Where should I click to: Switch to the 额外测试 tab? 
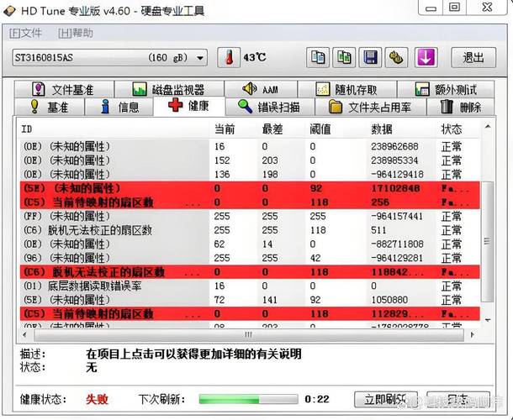446,89
